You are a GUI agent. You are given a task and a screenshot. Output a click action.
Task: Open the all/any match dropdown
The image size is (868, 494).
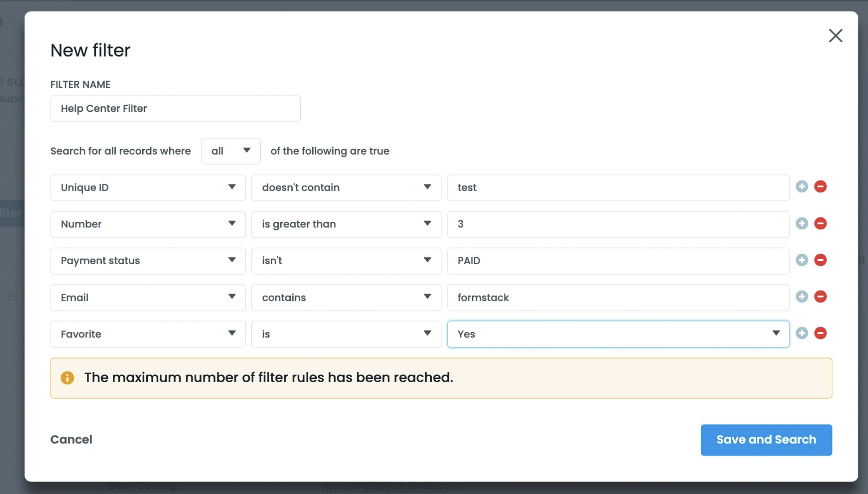point(230,151)
